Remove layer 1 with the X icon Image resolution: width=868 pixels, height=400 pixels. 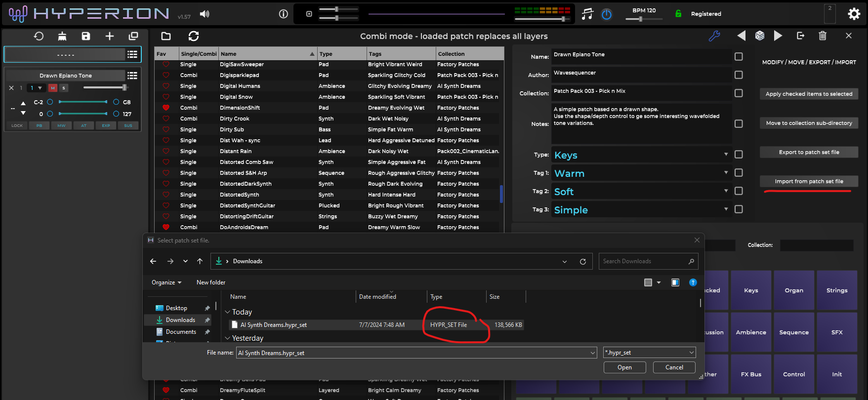11,88
